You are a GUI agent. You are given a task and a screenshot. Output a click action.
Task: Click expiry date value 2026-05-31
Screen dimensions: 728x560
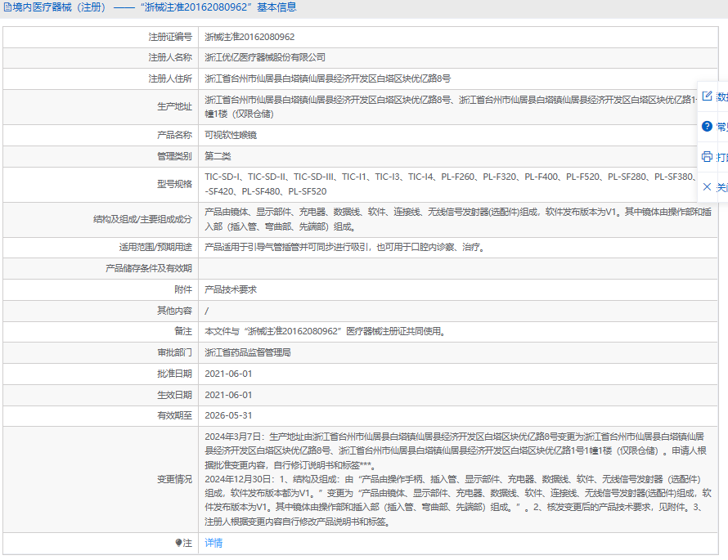(x=228, y=415)
